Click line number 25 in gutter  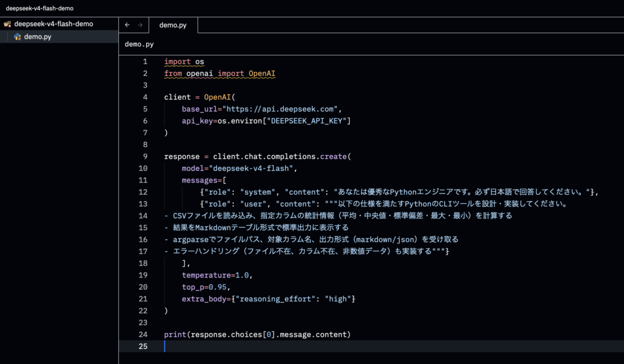(x=143, y=346)
